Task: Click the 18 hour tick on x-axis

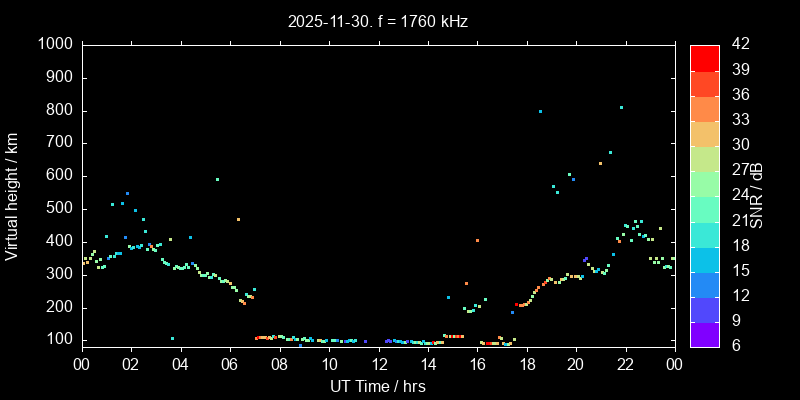Action: 527,365
